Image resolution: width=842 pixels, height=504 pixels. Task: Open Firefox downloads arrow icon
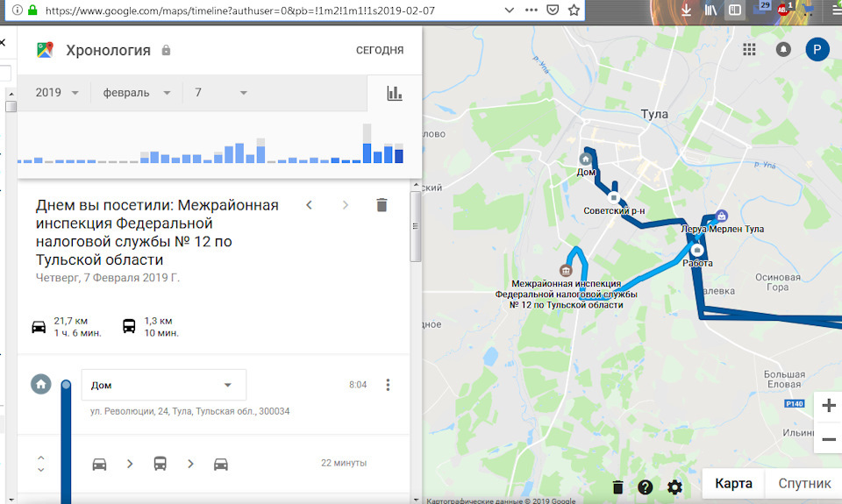tap(686, 11)
